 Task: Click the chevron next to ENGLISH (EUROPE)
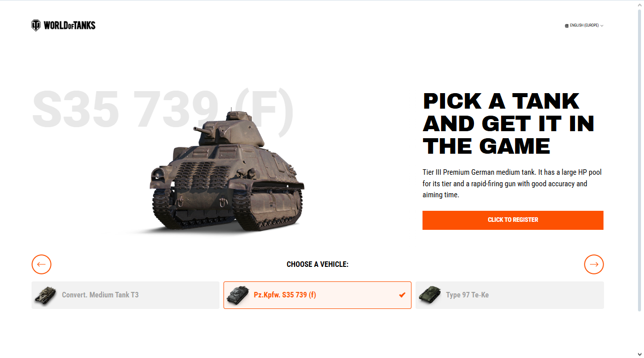pyautogui.click(x=601, y=25)
